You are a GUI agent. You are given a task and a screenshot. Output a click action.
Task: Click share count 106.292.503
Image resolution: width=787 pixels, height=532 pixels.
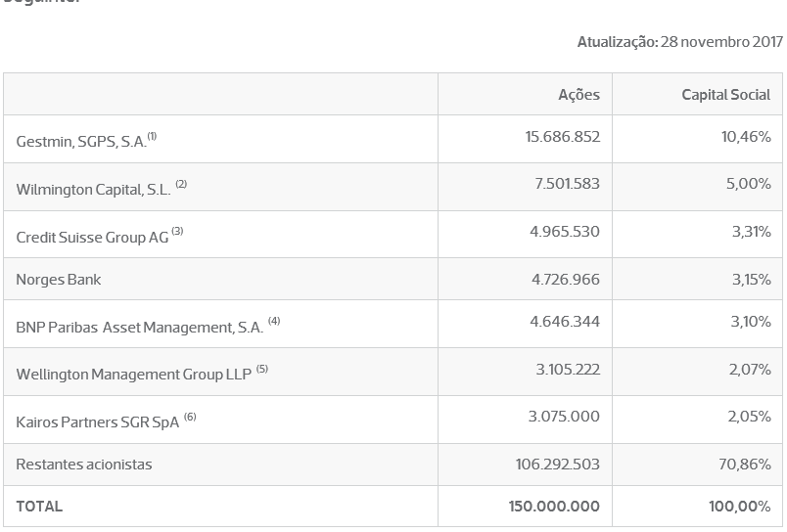(x=557, y=464)
